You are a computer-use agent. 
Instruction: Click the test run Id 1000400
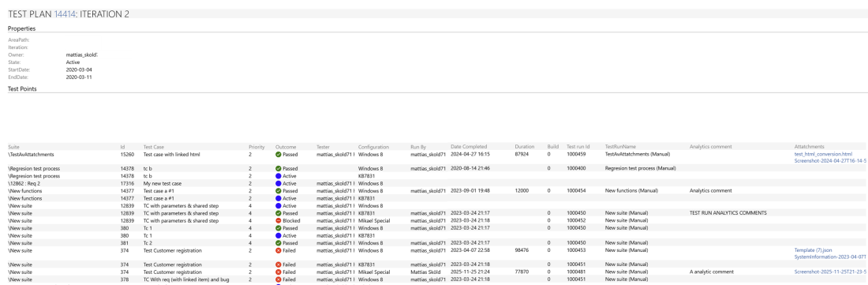tap(576, 168)
